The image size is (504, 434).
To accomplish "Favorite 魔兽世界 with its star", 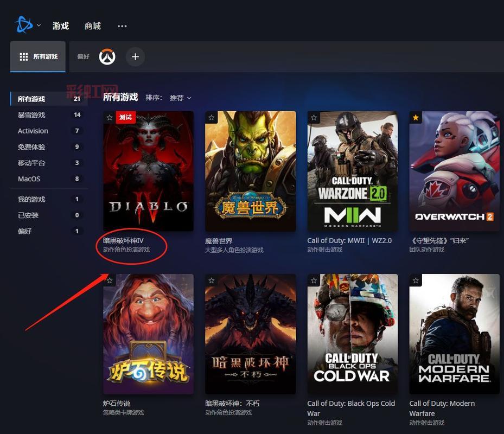I will coord(212,117).
